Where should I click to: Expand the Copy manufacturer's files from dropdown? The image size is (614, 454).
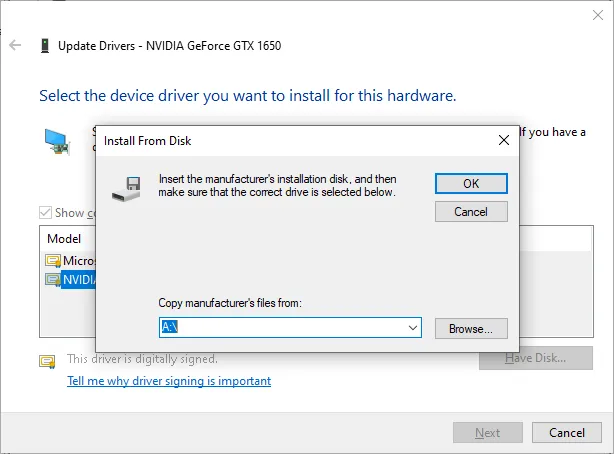[x=412, y=328]
